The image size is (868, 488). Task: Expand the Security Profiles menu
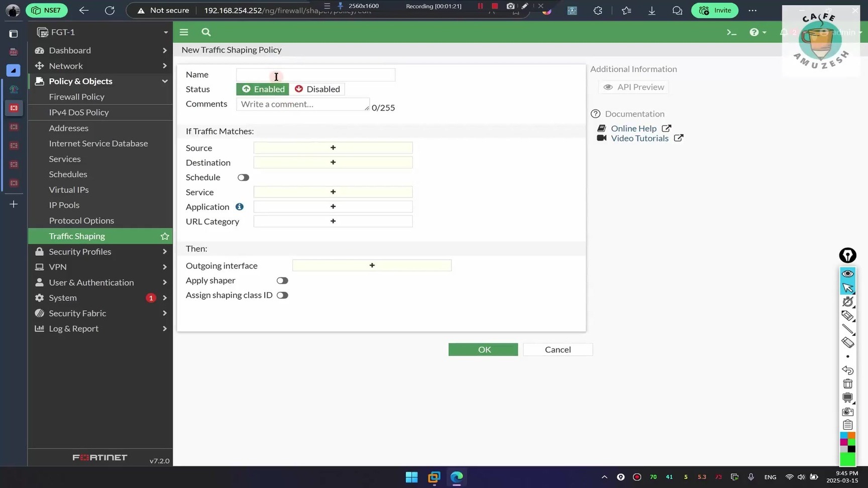click(x=100, y=252)
